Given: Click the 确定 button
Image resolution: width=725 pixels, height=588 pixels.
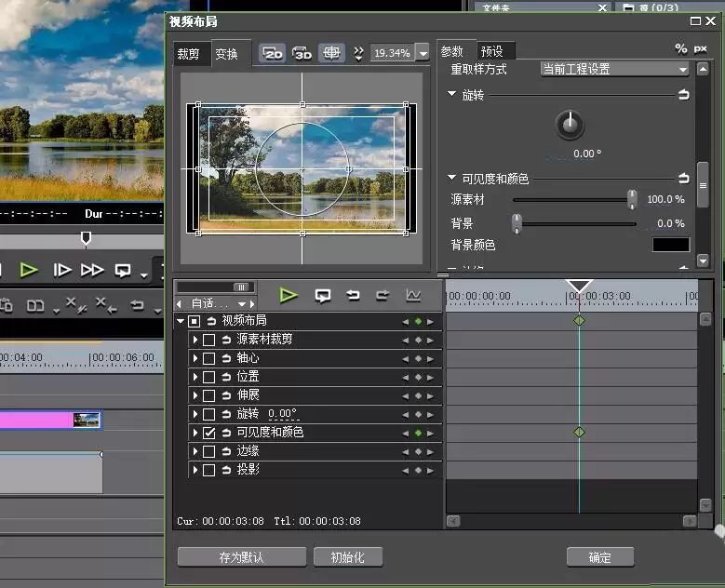Looking at the screenshot, I should tap(599, 557).
